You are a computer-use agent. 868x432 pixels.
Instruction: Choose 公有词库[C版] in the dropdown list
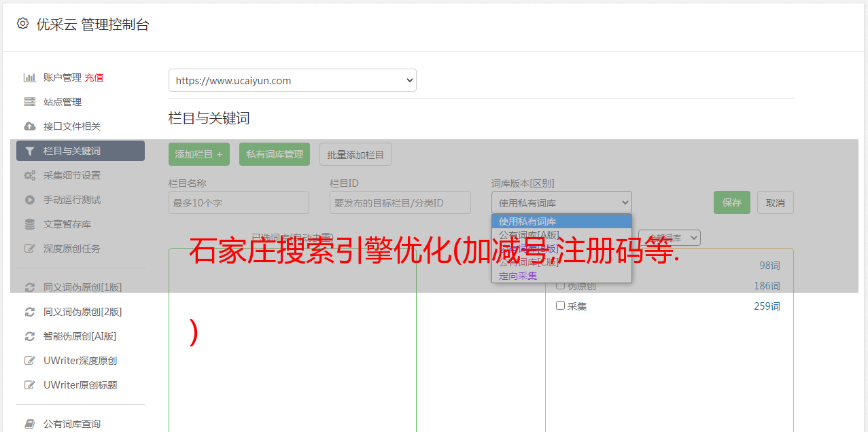[x=561, y=262]
